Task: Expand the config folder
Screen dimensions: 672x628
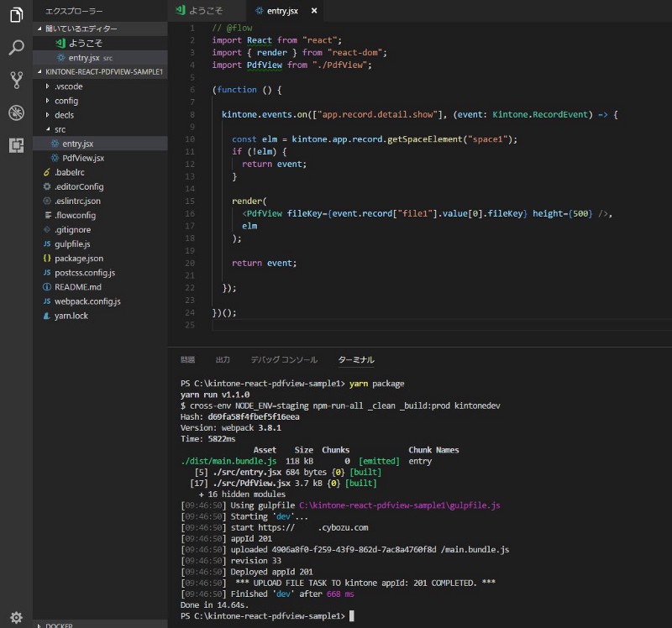Action: [66, 101]
